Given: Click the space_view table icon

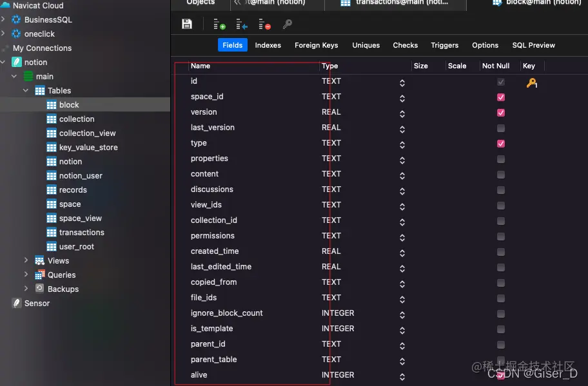Looking at the screenshot, I should click(52, 218).
